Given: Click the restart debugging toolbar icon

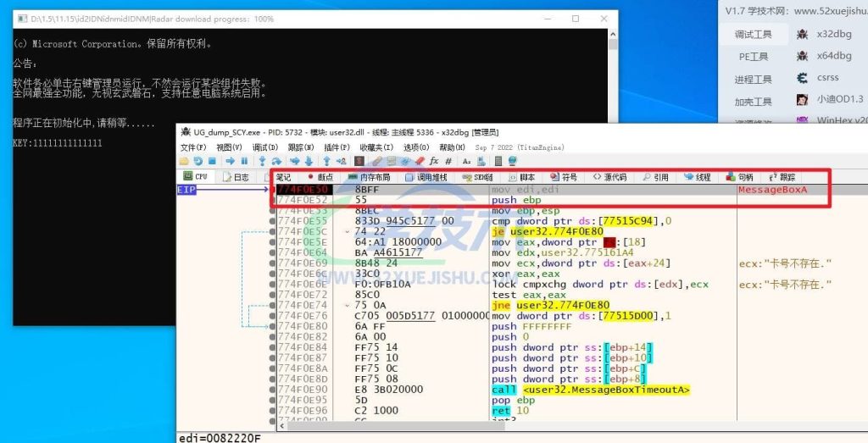Looking at the screenshot, I should tap(198, 161).
